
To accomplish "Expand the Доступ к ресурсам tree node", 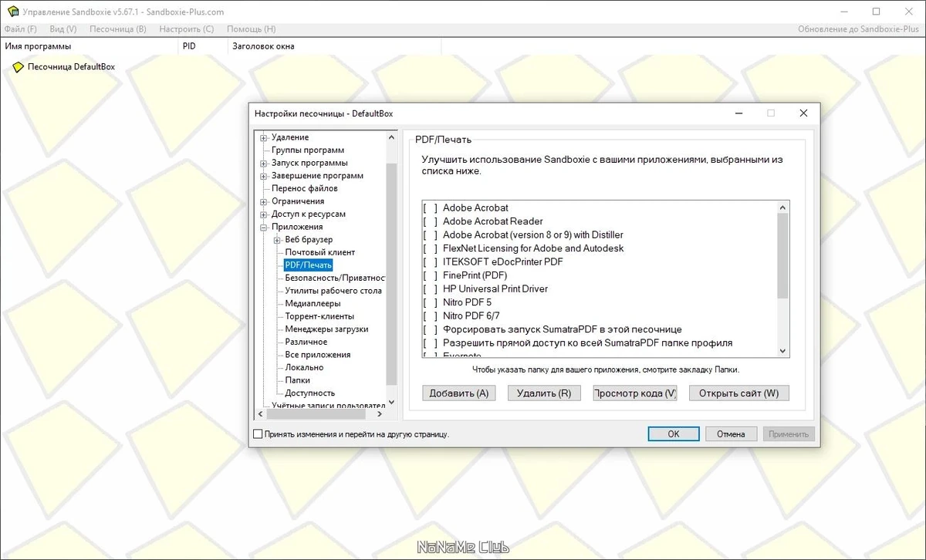I will point(264,214).
